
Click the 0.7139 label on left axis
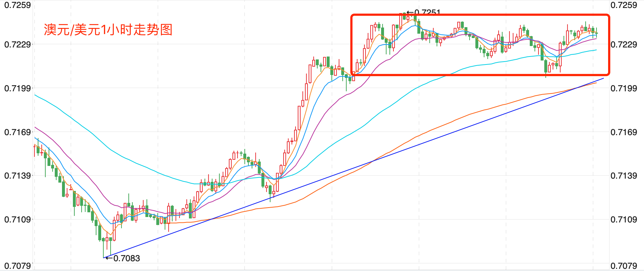click(17, 176)
